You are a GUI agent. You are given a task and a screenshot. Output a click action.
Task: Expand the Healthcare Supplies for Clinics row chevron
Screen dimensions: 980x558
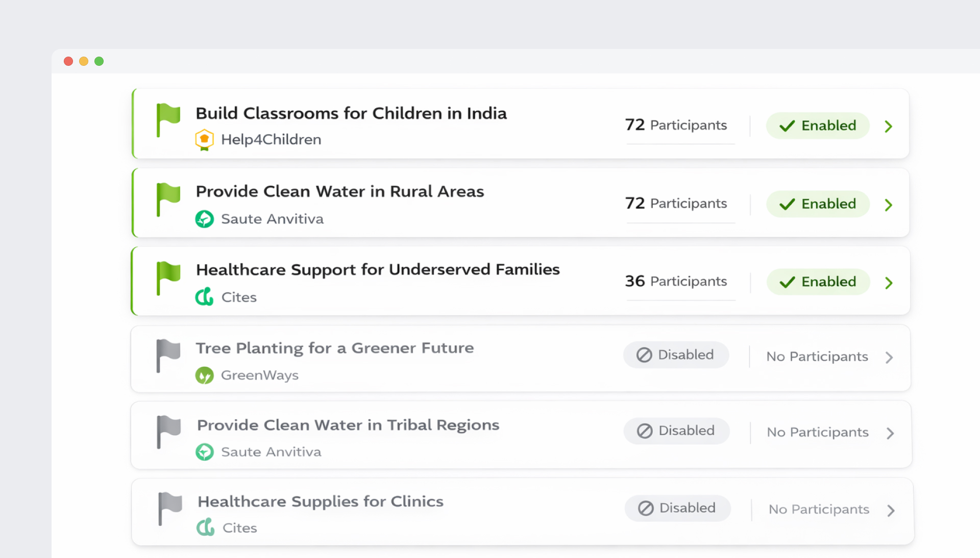(x=891, y=511)
